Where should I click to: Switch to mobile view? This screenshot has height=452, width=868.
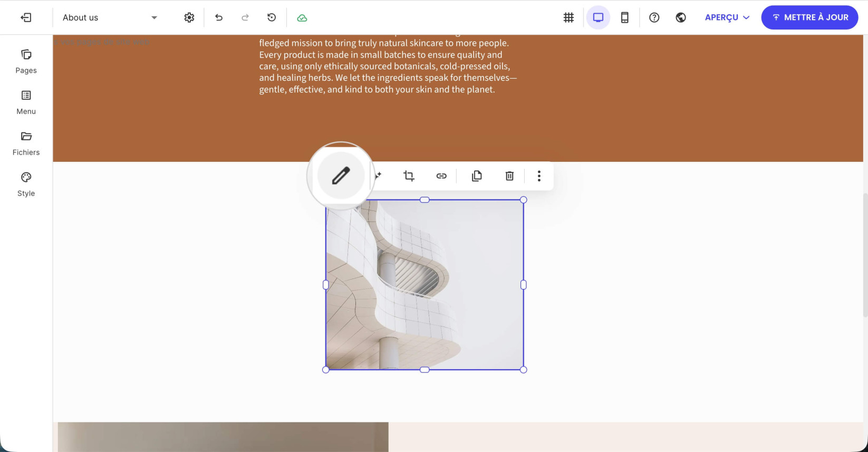point(624,17)
